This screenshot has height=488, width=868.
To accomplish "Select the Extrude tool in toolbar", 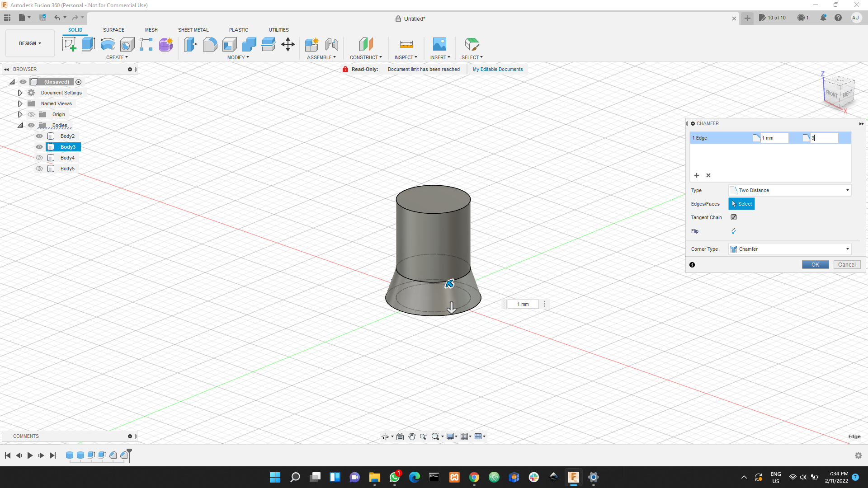I will 88,44.
